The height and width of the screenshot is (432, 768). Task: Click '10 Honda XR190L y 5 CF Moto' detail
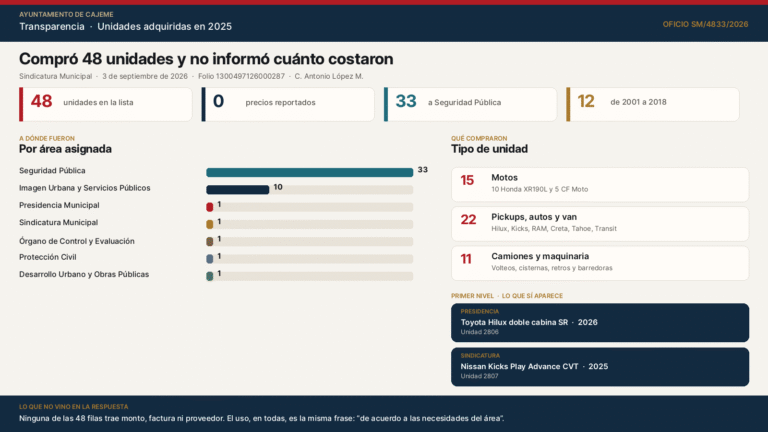[x=540, y=190]
